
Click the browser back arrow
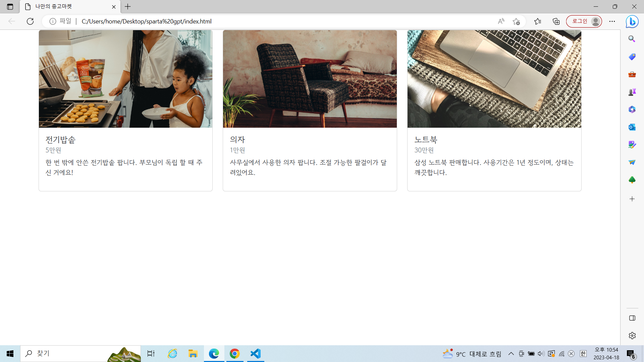click(12, 21)
